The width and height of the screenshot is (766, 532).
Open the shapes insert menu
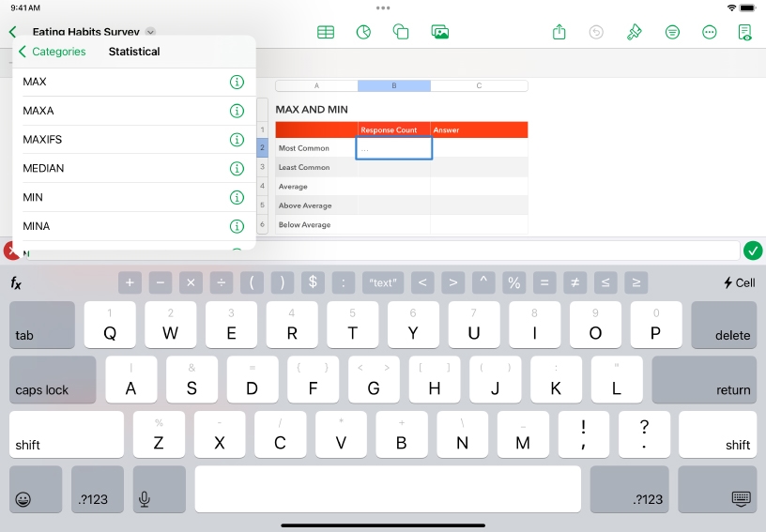(401, 32)
